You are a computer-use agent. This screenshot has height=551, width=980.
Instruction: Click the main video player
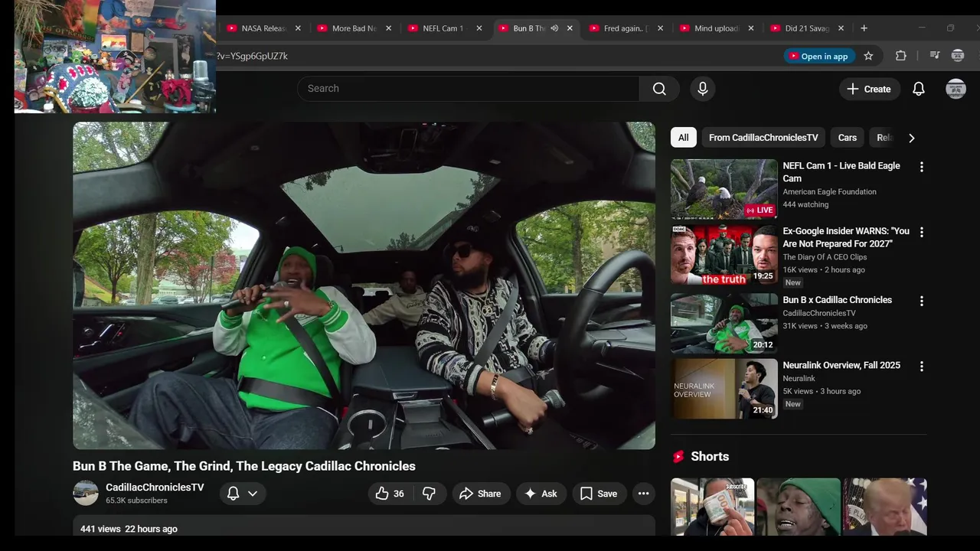pos(364,285)
